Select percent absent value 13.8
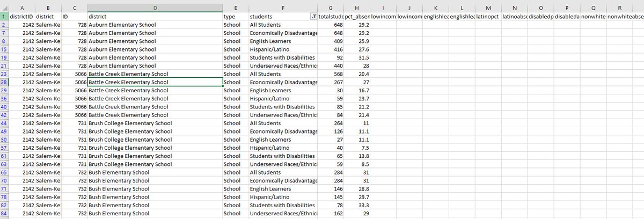This screenshot has height=219, width=644. click(x=357, y=156)
